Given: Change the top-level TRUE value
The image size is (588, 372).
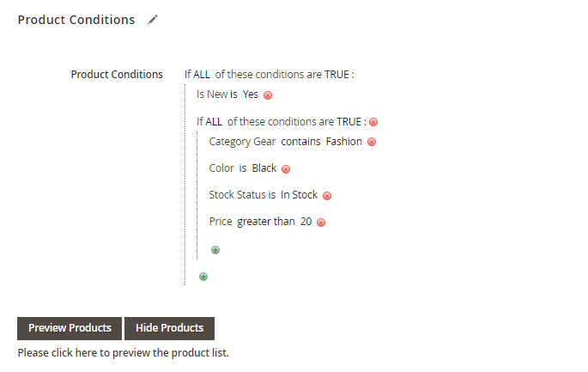Looking at the screenshot, I should click(x=336, y=75).
